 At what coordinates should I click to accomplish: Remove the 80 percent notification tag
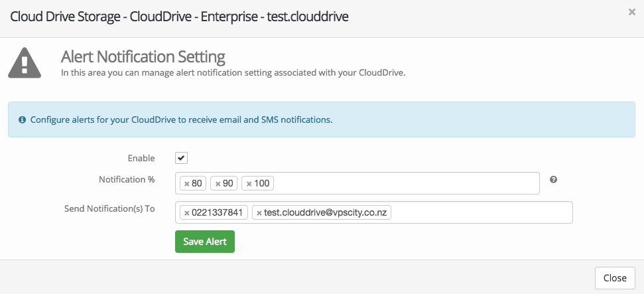pos(187,183)
